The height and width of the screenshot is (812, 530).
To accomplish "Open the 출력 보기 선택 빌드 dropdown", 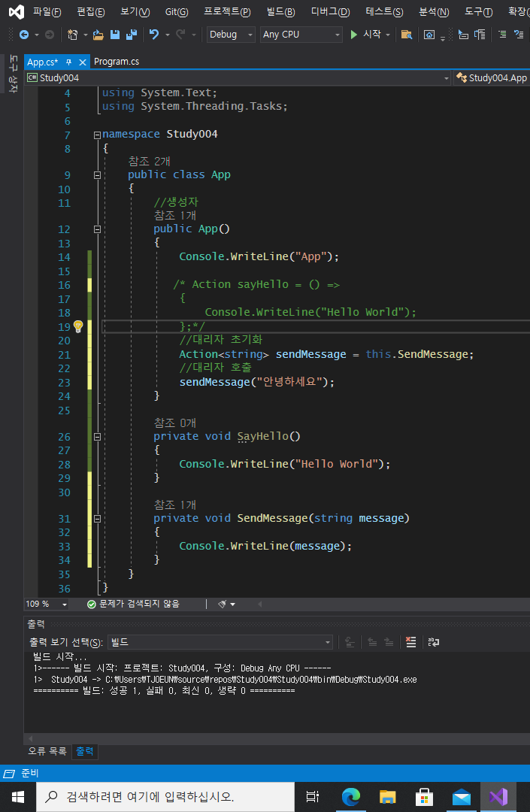I will (x=220, y=642).
